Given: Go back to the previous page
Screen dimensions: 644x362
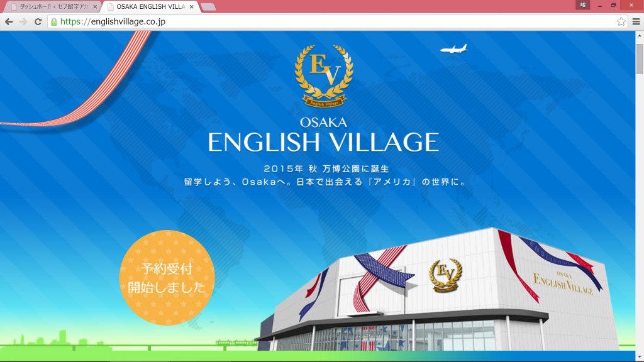Looking at the screenshot, I should point(9,22).
